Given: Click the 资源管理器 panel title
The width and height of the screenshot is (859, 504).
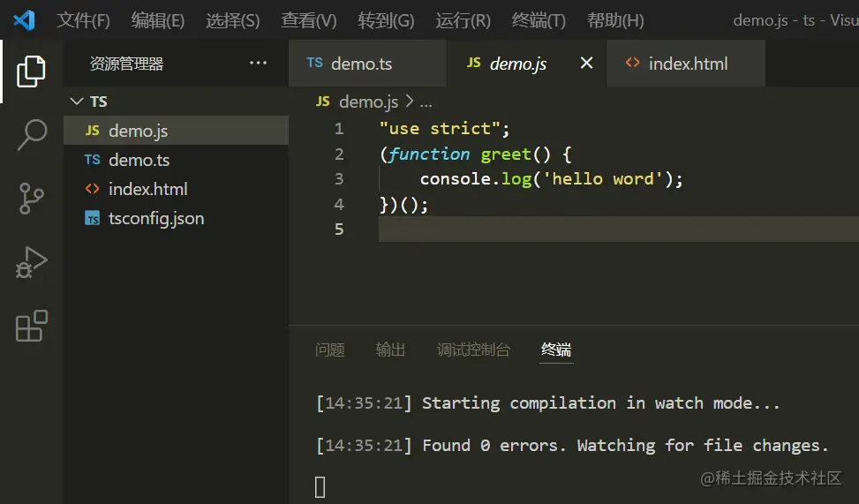Looking at the screenshot, I should [126, 64].
